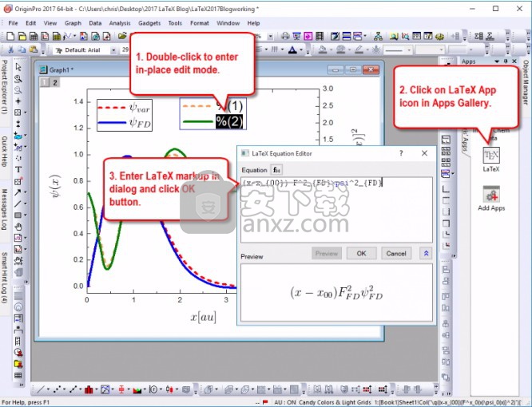Image resolution: width=532 pixels, height=407 pixels.
Task: Launch the LaTeX app from Apps Gallery
Action: point(491,160)
